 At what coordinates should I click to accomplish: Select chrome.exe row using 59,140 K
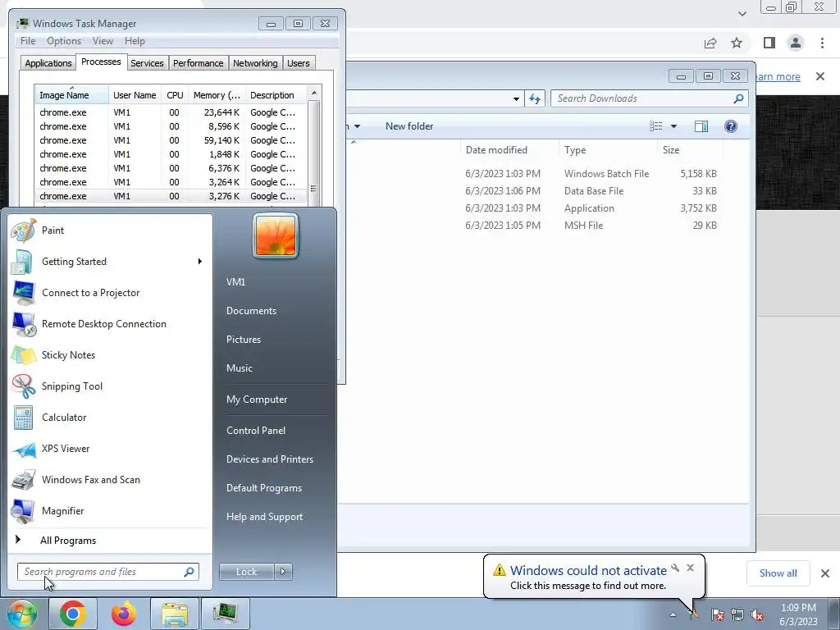coord(171,140)
